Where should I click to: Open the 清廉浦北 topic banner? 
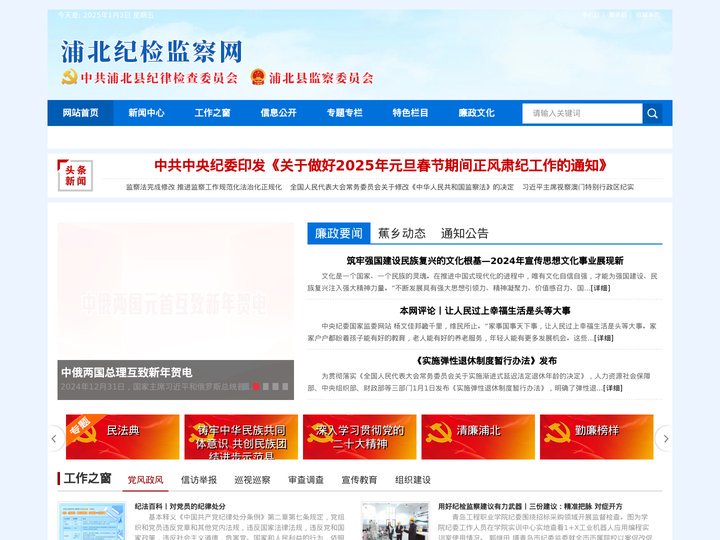[478, 437]
